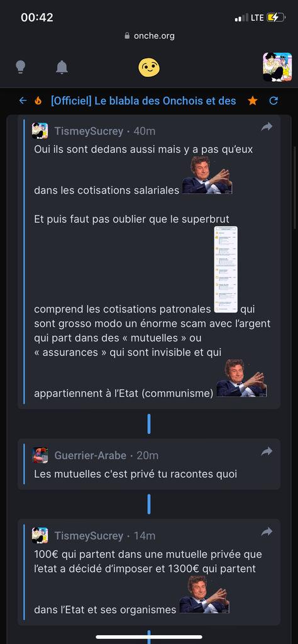Open TismeySucrey username on the 40m post
The image size is (298, 644).
[89, 131]
